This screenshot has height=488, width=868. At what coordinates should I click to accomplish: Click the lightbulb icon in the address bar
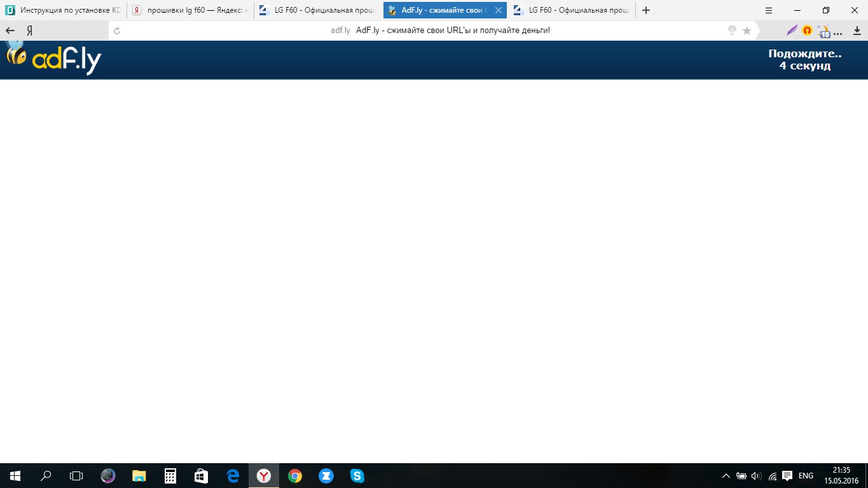[x=732, y=31]
